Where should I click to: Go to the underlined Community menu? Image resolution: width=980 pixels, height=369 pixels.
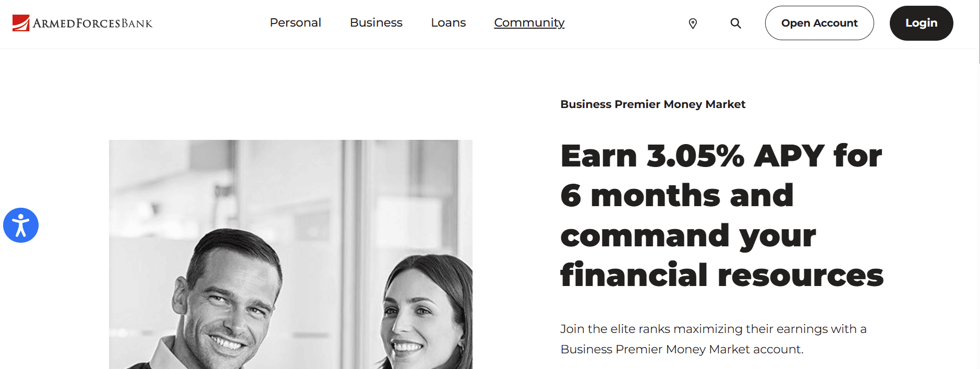529,23
